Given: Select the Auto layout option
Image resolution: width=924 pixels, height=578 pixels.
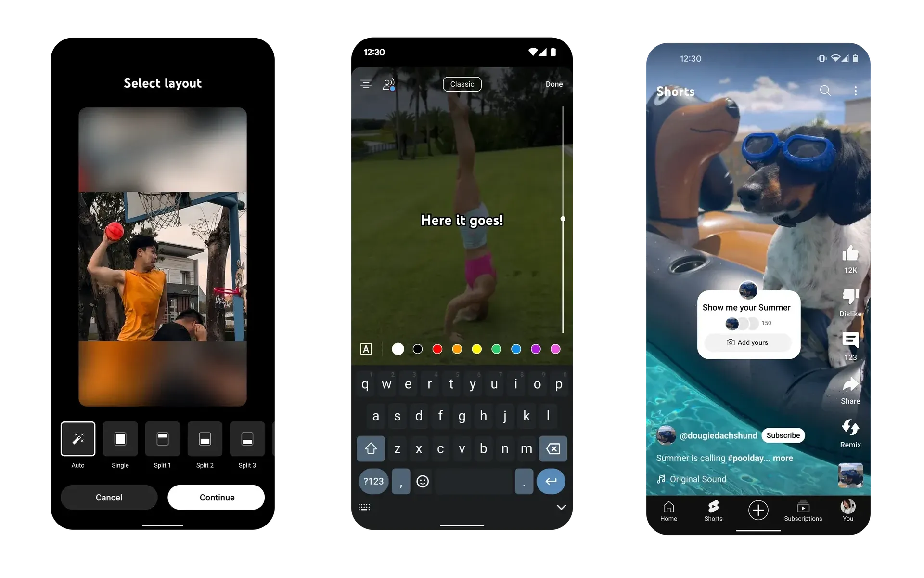Looking at the screenshot, I should (77, 439).
